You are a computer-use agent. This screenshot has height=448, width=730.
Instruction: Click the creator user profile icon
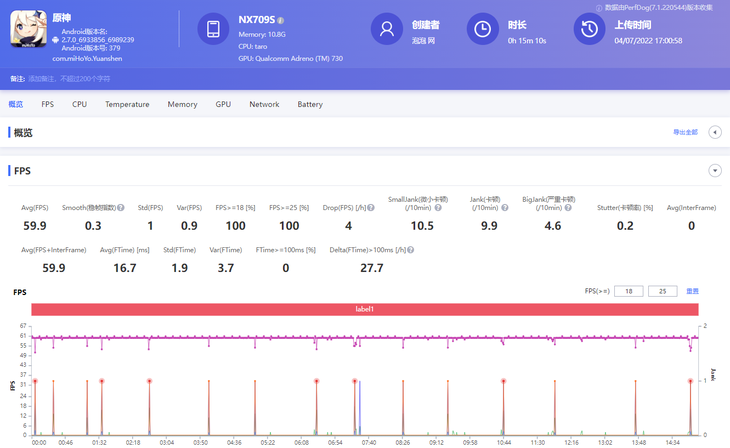pyautogui.click(x=386, y=29)
